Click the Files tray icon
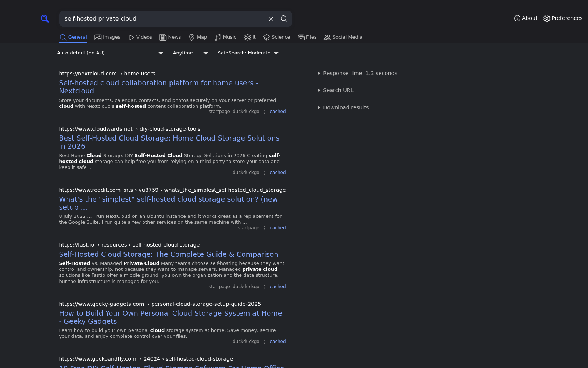Screen dimensions: 588x368 coord(301,38)
